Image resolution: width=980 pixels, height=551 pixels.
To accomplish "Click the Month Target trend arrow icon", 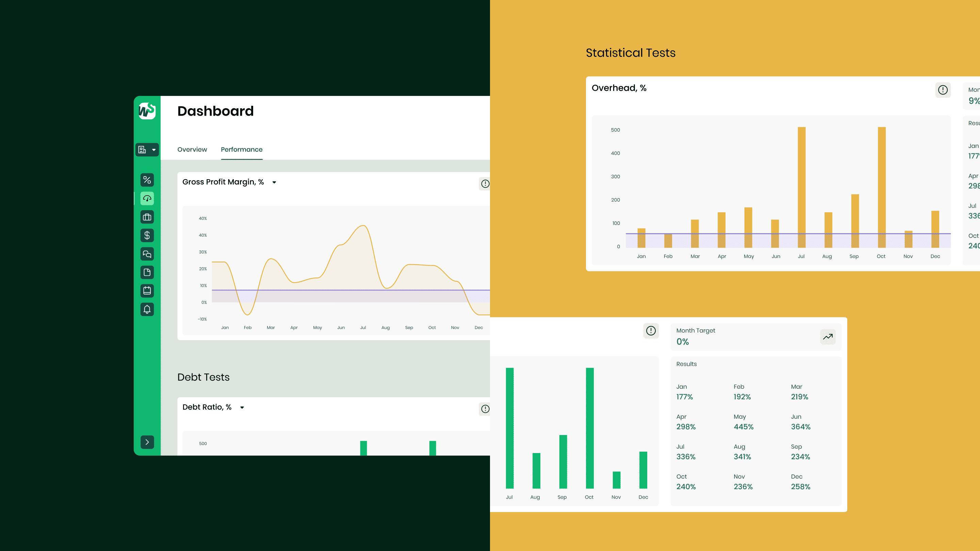I will click(828, 337).
